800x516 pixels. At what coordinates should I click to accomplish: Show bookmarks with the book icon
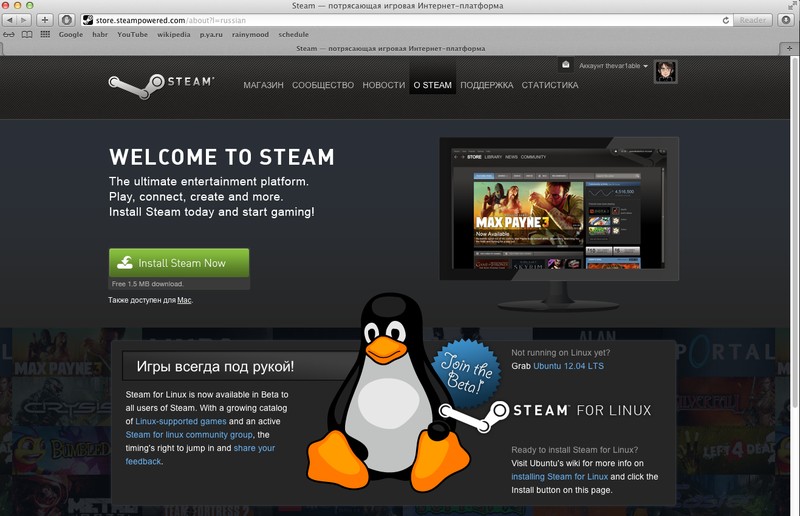pos(27,35)
